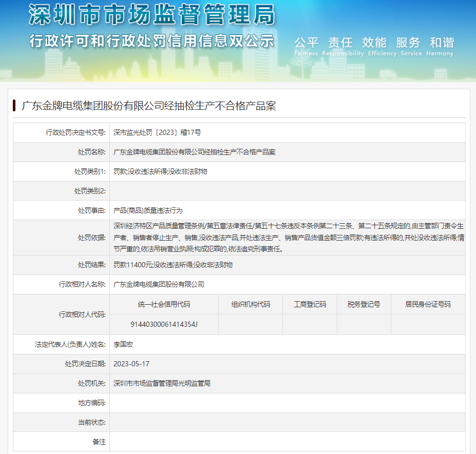476x454 pixels.
Task: Click the page heading 广东金牌电缆集团股份有限公司经抽检生产不合格产品案
Action: tap(149, 106)
